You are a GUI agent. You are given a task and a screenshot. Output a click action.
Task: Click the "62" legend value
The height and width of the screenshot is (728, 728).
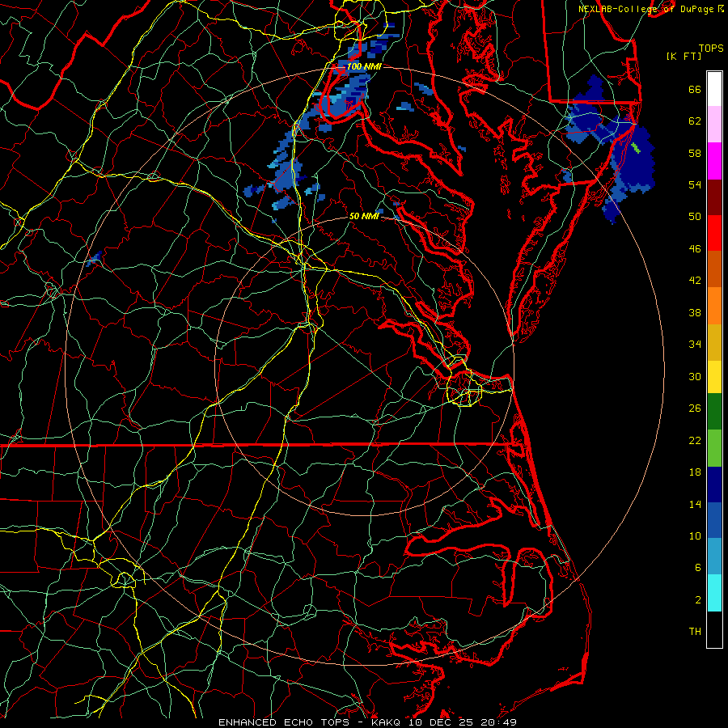tap(695, 121)
